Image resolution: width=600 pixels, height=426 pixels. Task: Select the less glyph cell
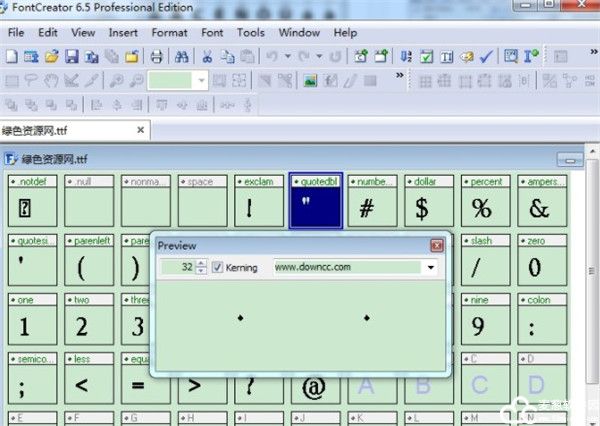pyautogui.click(x=89, y=378)
